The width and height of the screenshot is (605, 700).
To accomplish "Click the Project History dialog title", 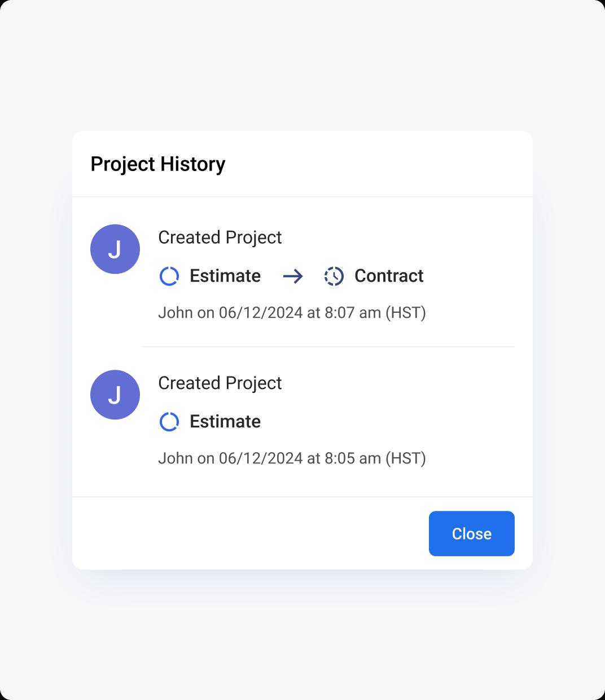I will tap(158, 164).
